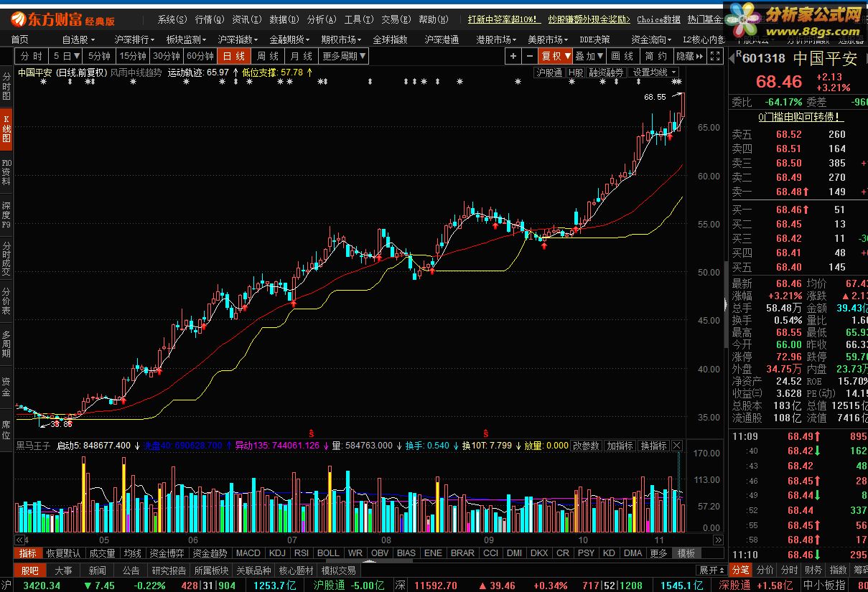
Task: Switch to 分时 period
Action: pos(32,56)
